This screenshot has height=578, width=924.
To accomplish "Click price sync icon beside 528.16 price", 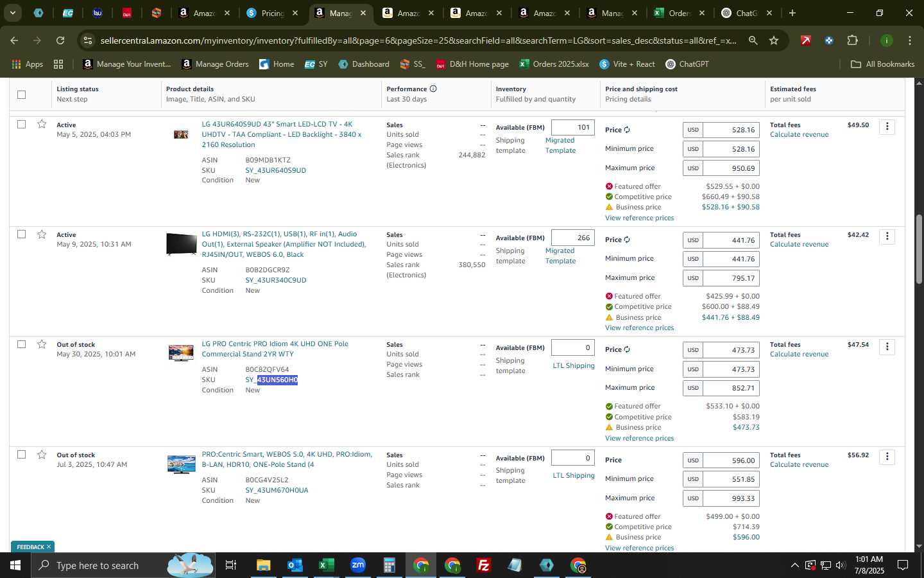I will point(627,130).
